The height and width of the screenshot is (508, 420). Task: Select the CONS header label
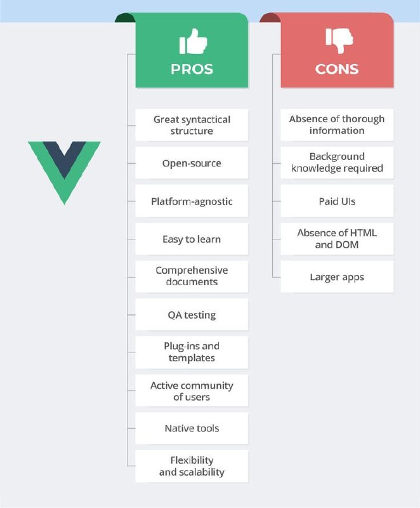tap(337, 69)
